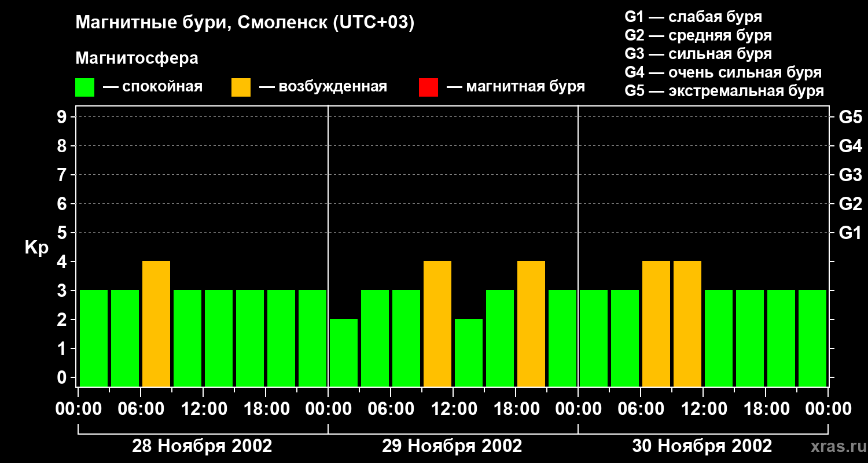Image resolution: width=868 pixels, height=463 pixels.
Task: Select 'G3 — сильная буря' description line
Action: click(x=698, y=54)
